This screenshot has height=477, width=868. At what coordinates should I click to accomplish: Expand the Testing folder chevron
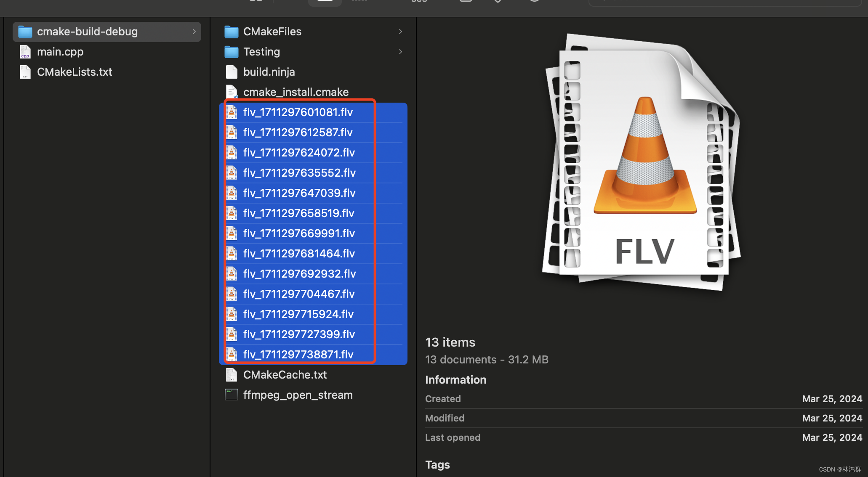pos(400,52)
